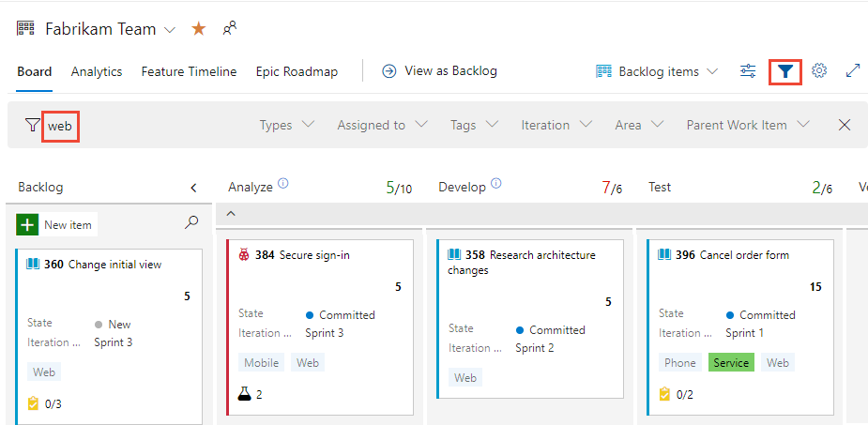Click the Phone tag on card 396

click(x=679, y=363)
